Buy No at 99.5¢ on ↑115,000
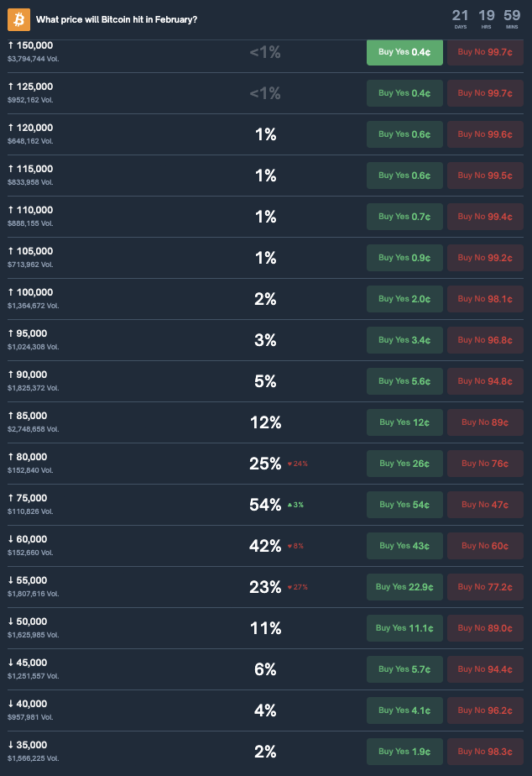The width and height of the screenshot is (532, 776). [485, 176]
